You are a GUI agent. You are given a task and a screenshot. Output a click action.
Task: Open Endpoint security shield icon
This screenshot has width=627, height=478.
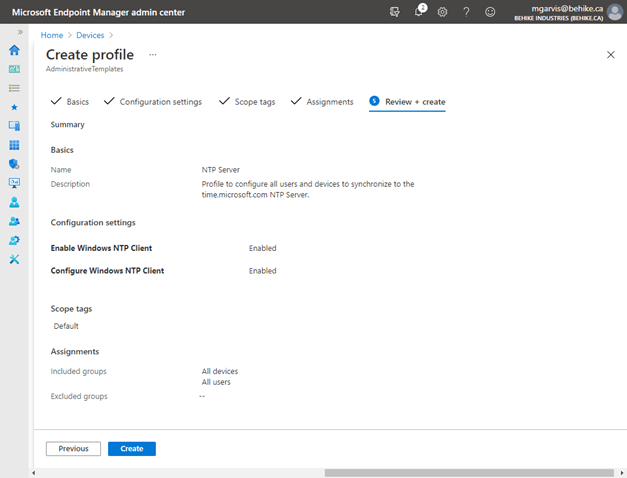[x=14, y=164]
